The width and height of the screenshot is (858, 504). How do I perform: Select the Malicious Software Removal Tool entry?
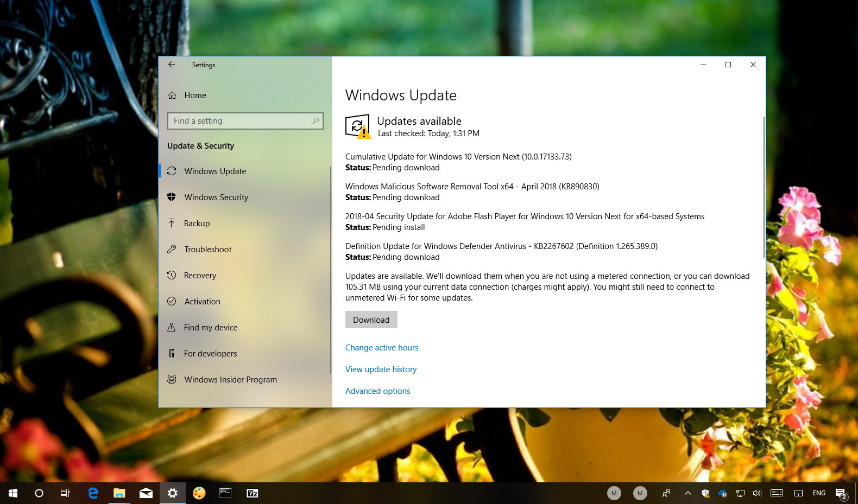tap(472, 187)
